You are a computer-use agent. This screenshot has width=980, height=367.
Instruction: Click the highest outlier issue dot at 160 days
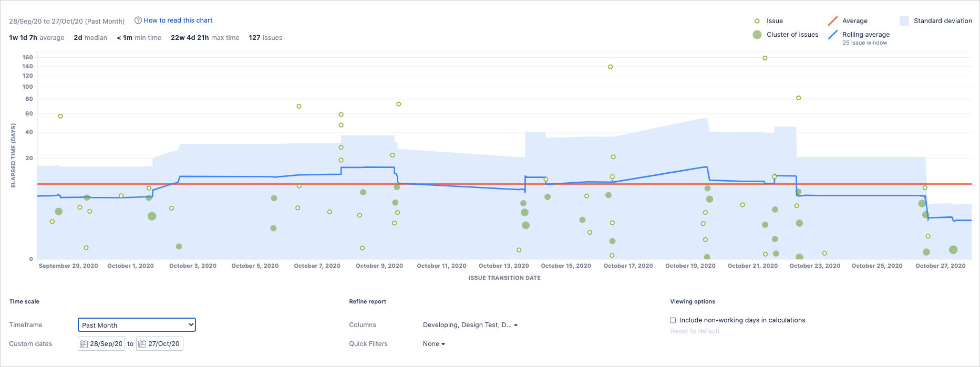coord(765,58)
